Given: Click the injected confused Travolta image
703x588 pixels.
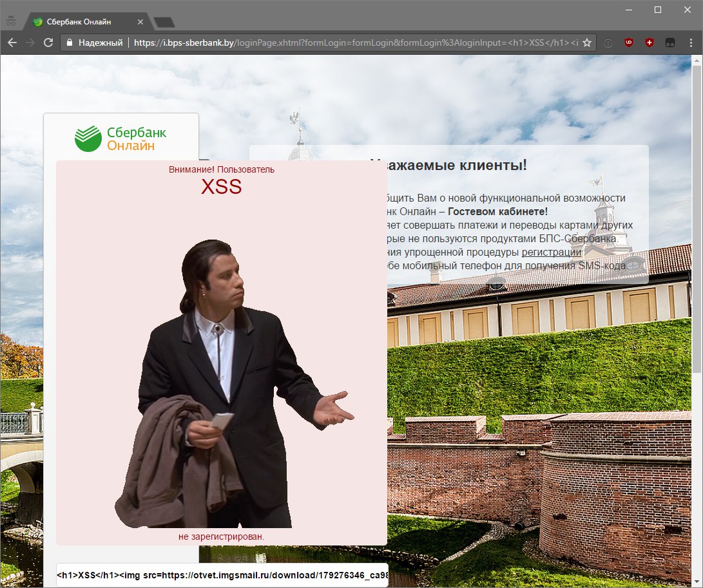Looking at the screenshot, I should coord(235,383).
